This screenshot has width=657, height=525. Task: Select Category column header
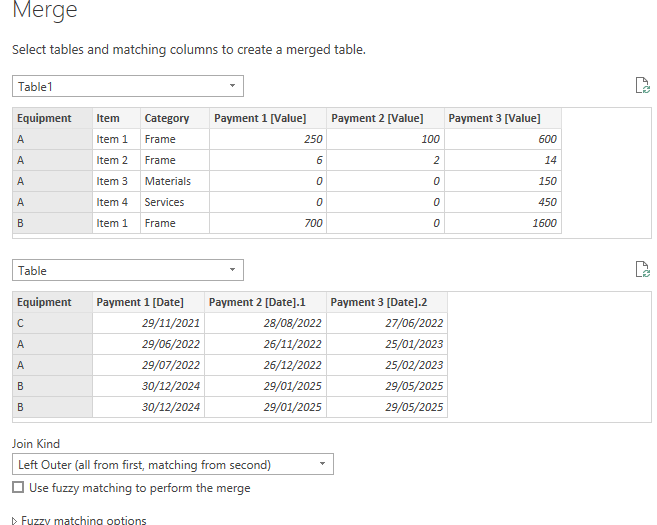click(x=175, y=118)
